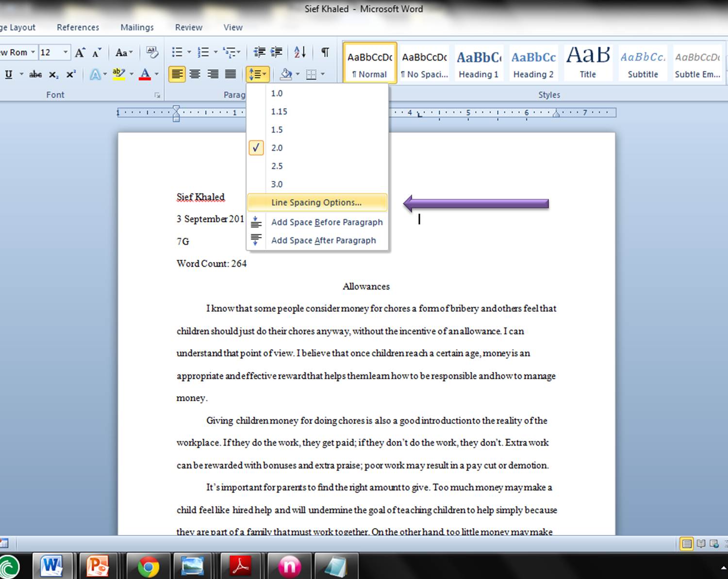The width and height of the screenshot is (728, 579).
Task: Select Center alignment
Action: (x=195, y=74)
